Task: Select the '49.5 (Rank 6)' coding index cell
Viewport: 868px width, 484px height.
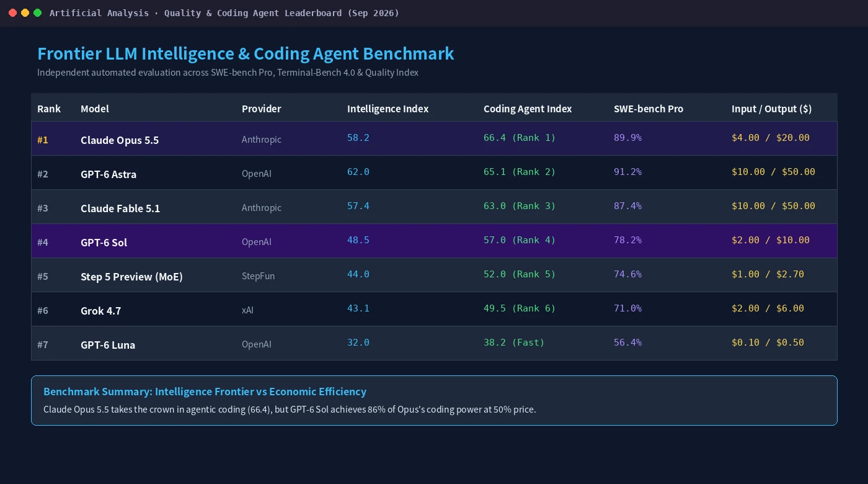Action: [520, 308]
